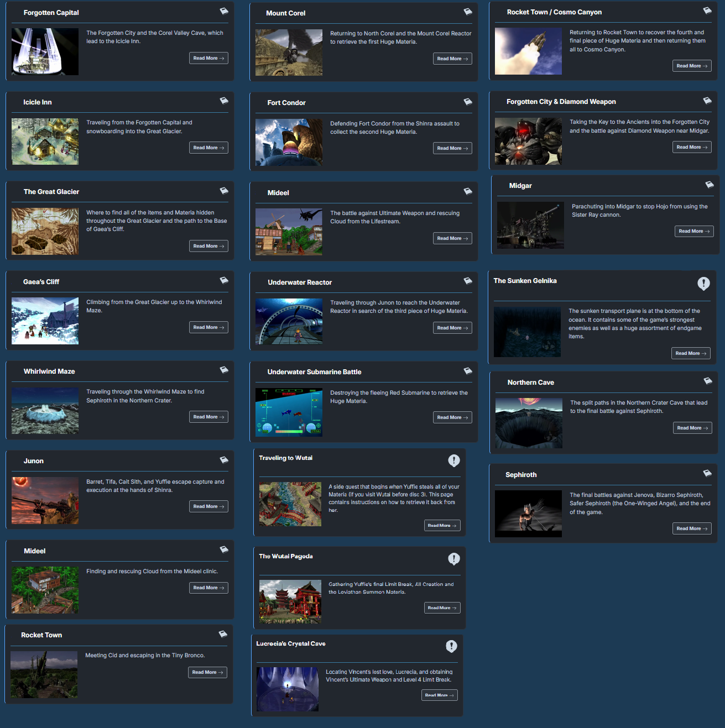Click the book icon on Northern Cave card
The image size is (725, 728).
pos(708,381)
